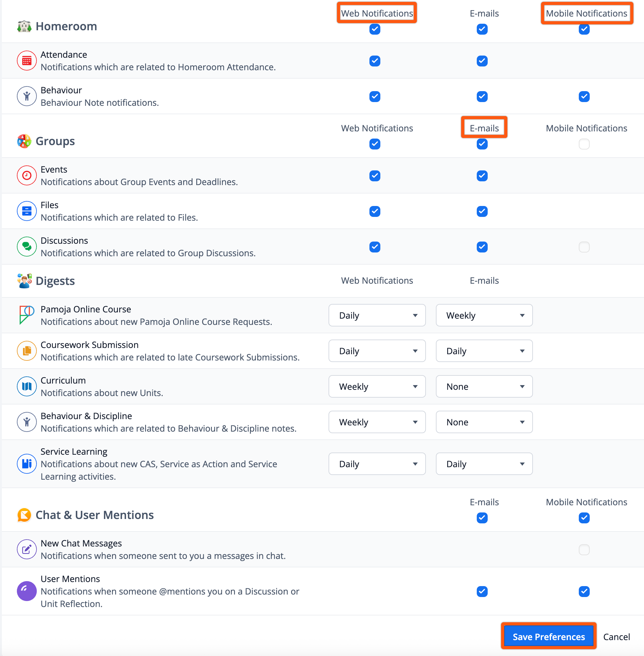Click the blue Files drawer icon
The width and height of the screenshot is (644, 656).
coord(27,211)
